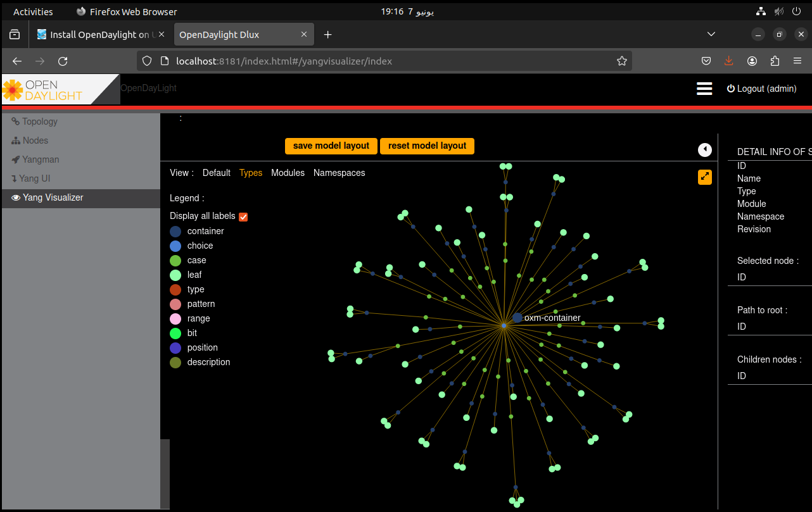Bookmark this page with star icon
This screenshot has height=512, width=812.
pyautogui.click(x=622, y=61)
